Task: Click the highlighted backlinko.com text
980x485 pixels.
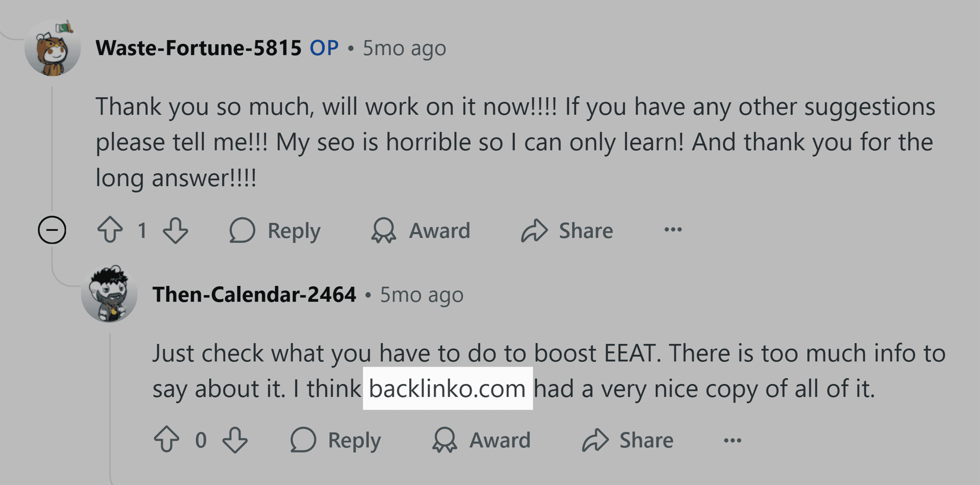Action: [447, 389]
